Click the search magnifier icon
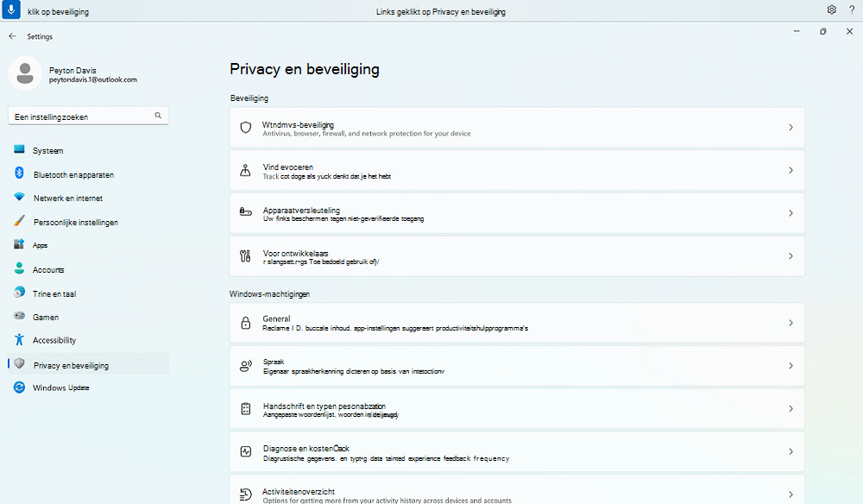Screen dimensions: 863x504 pyautogui.click(x=158, y=116)
